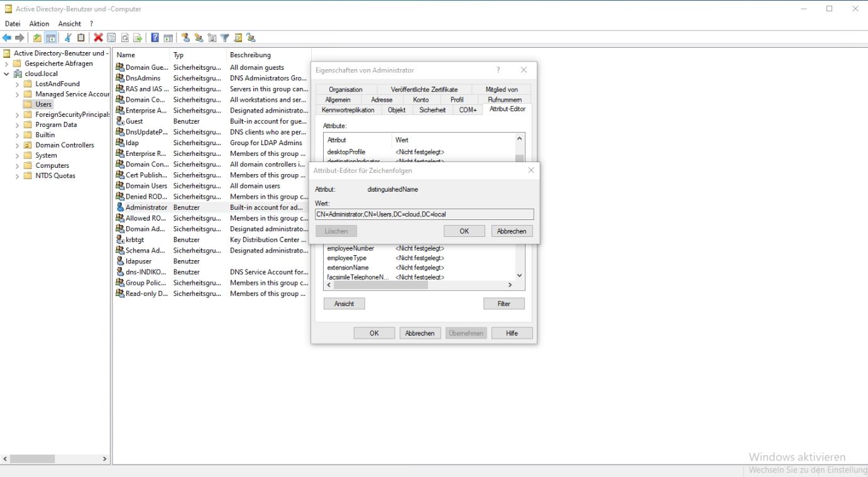Select the employeeNumber attribute row
This screenshot has width=868, height=477.
[420, 248]
